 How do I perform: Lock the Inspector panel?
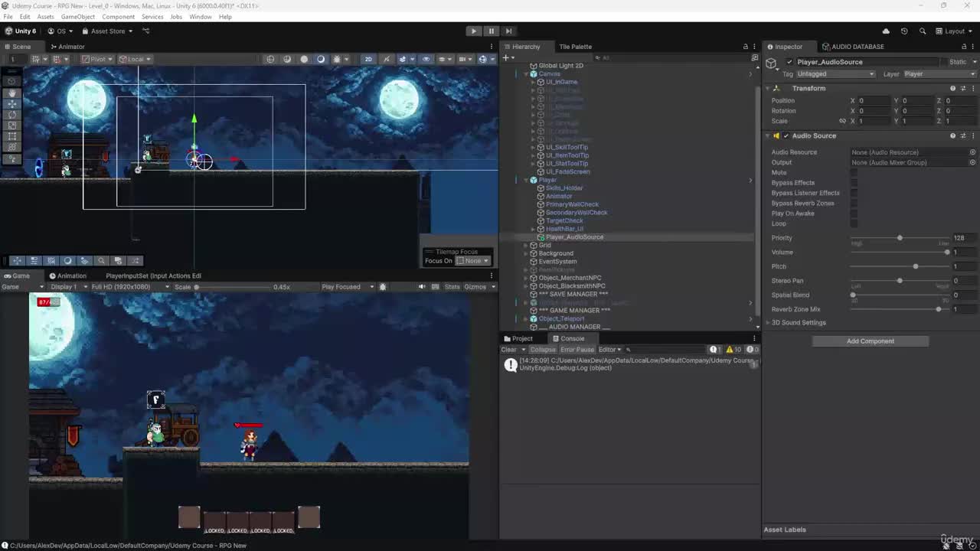pyautogui.click(x=963, y=47)
